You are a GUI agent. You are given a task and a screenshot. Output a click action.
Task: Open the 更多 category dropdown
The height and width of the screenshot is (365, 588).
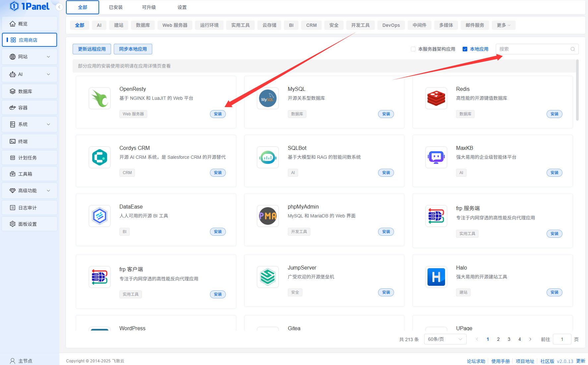503,25
